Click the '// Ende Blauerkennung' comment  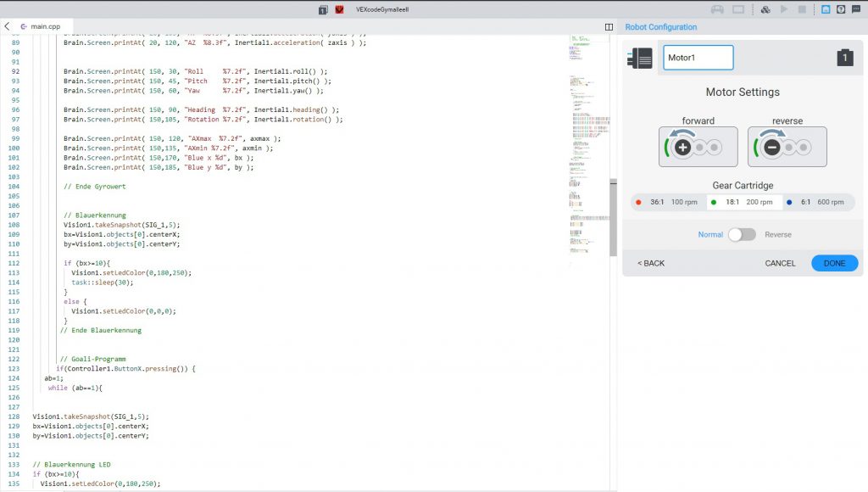(101, 330)
